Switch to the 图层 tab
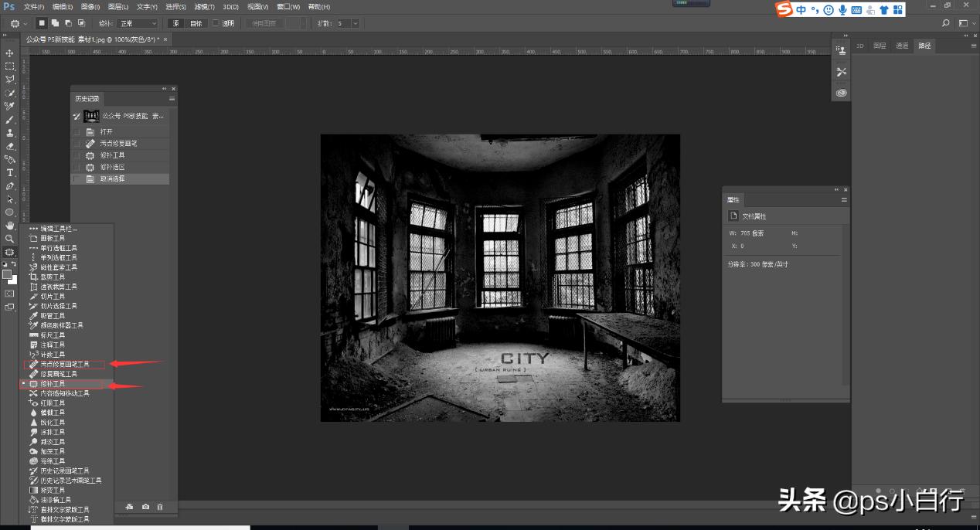This screenshot has width=980, height=530. (880, 46)
